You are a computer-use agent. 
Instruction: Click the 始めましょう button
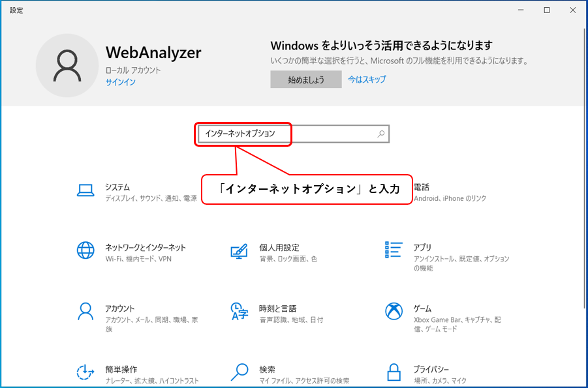pyautogui.click(x=306, y=80)
